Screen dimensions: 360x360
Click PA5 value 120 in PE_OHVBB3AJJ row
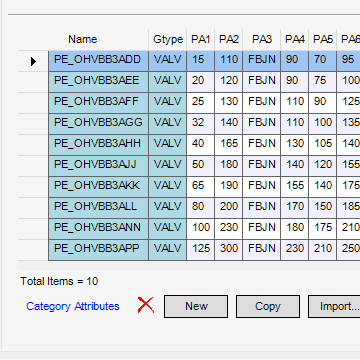coord(323,166)
